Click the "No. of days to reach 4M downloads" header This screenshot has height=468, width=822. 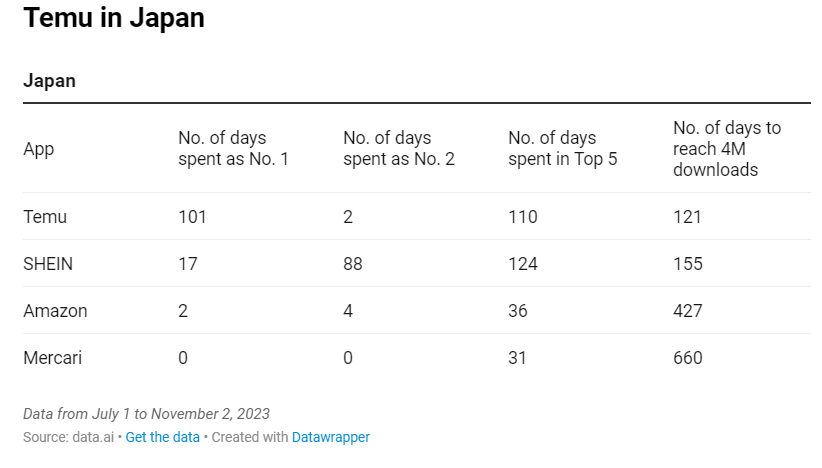[727, 148]
